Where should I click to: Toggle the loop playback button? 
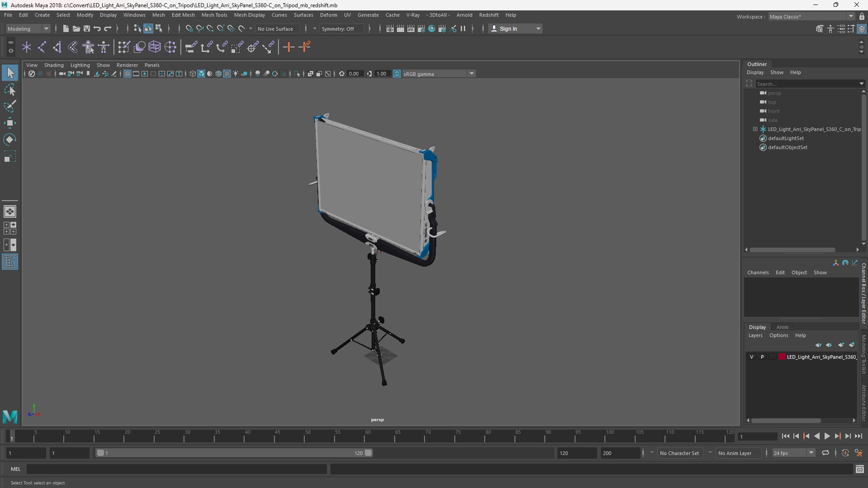[825, 453]
